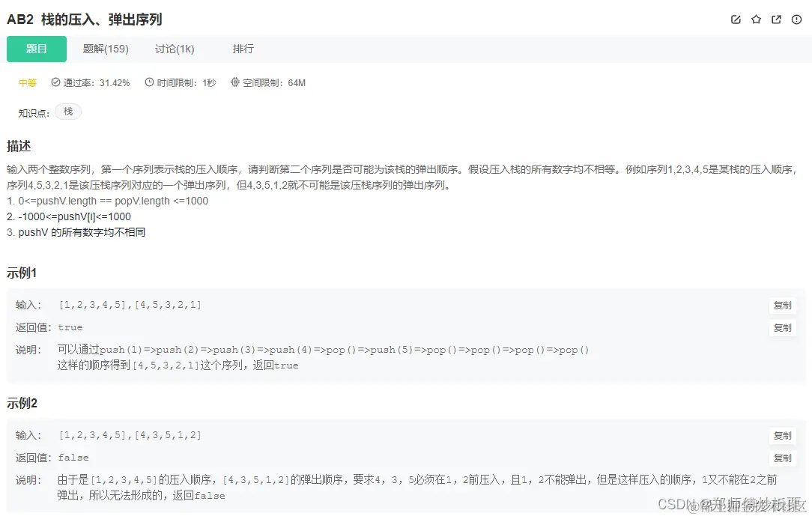Open the share/external link icon
The image size is (812, 519).
[776, 19]
